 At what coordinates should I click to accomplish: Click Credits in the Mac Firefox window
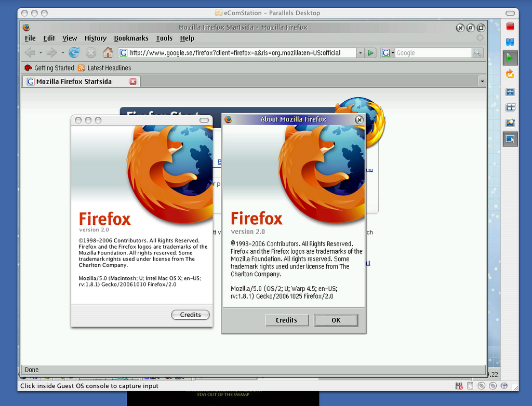190,315
